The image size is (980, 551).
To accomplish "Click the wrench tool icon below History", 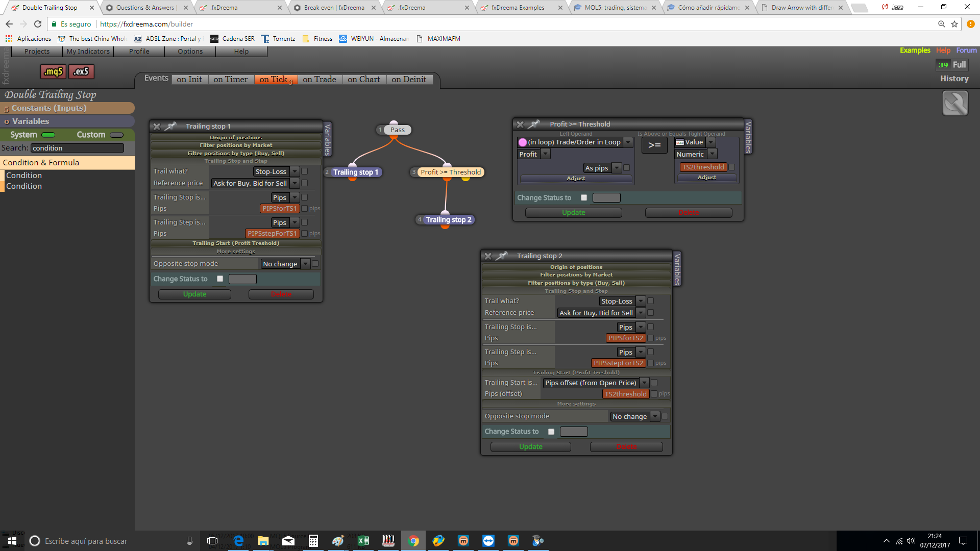I will click(x=955, y=103).
